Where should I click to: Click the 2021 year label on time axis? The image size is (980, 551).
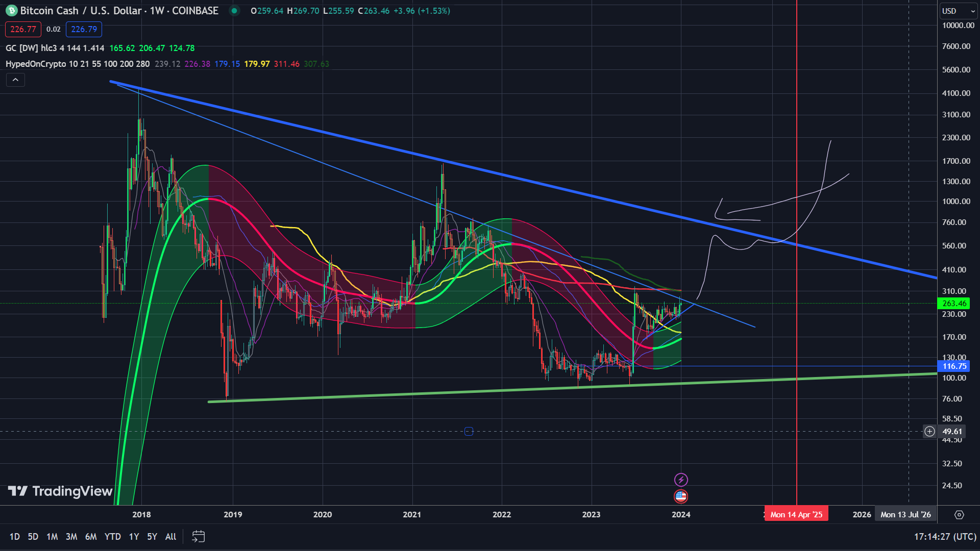[412, 514]
